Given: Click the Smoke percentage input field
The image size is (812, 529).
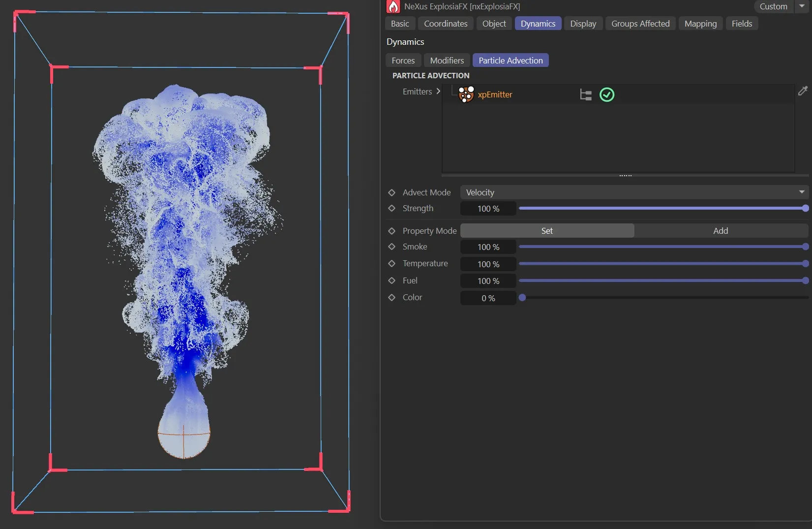Looking at the screenshot, I should click(x=487, y=247).
